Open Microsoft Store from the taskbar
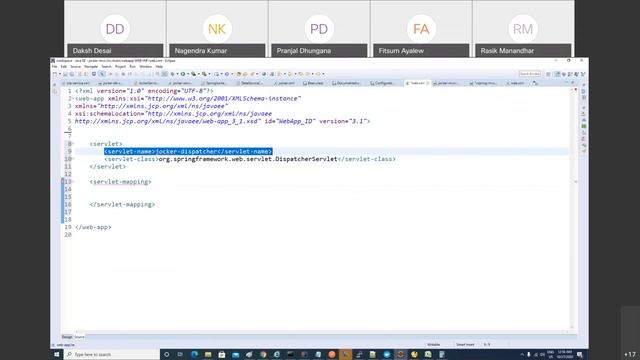640x360 pixels. point(222,354)
